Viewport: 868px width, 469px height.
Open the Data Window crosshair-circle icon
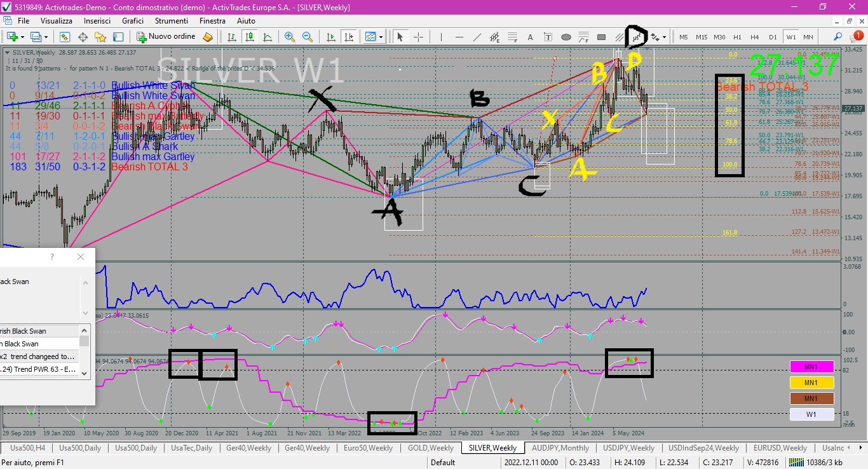pos(83,37)
